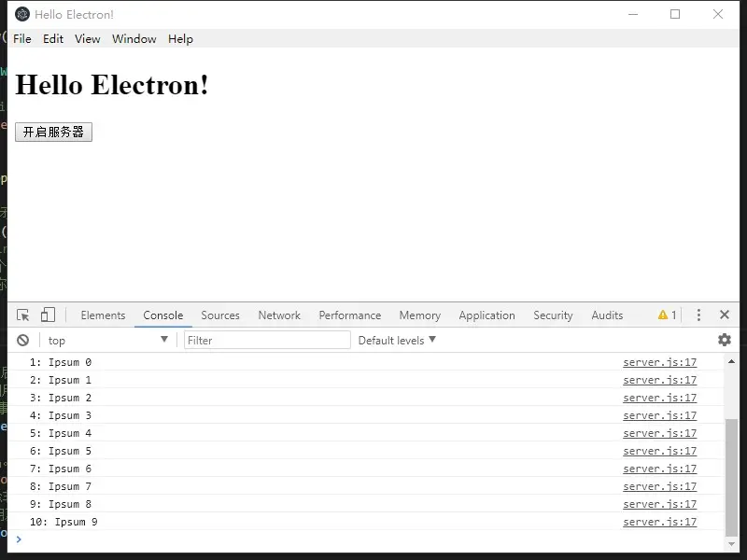The image size is (747, 560).
Task: Click the console prompt input line
Action: (366, 539)
